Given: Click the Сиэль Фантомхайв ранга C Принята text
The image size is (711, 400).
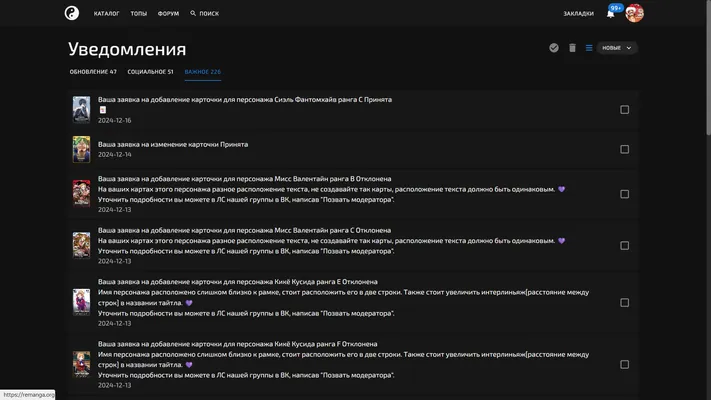Looking at the screenshot, I should click(x=245, y=99).
